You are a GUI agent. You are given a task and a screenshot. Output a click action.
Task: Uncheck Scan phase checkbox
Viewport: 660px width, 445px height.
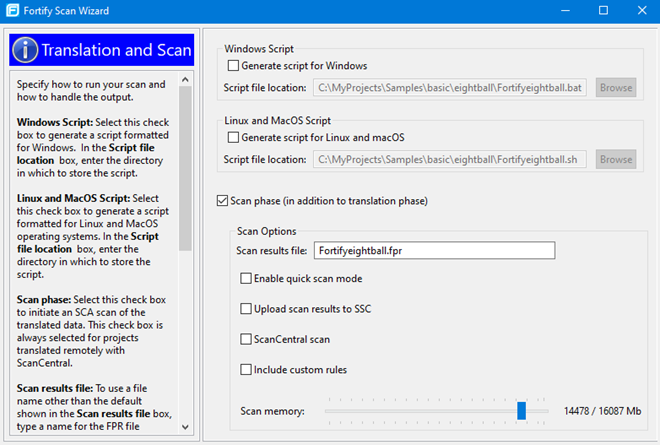222,201
